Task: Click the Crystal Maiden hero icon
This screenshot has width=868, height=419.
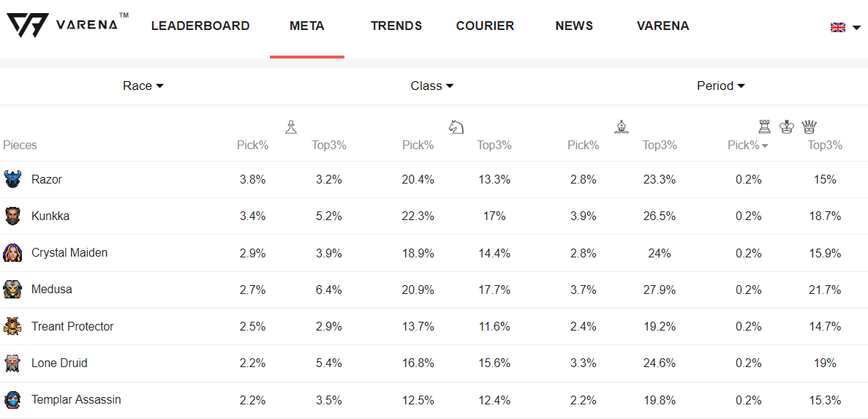Action: coord(13,253)
